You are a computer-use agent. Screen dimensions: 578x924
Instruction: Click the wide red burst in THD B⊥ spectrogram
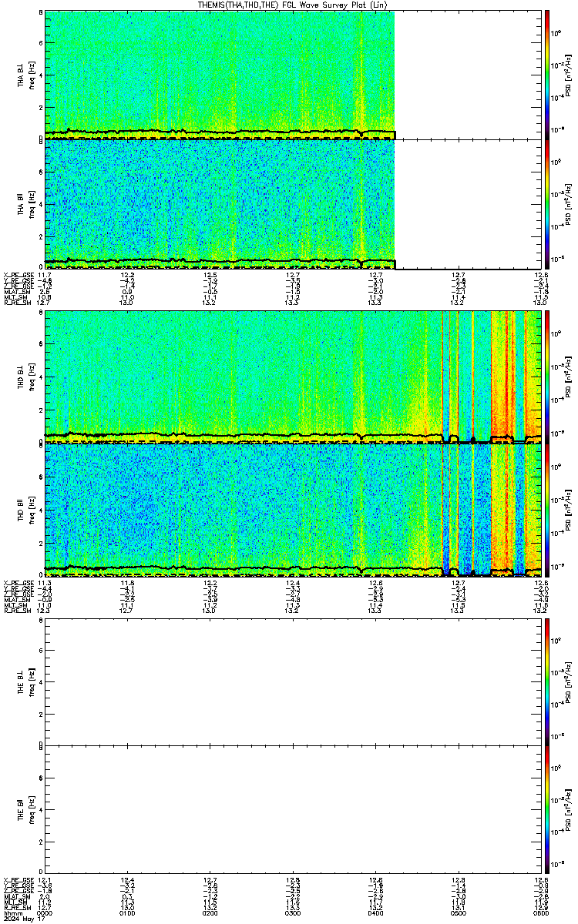[502, 376]
